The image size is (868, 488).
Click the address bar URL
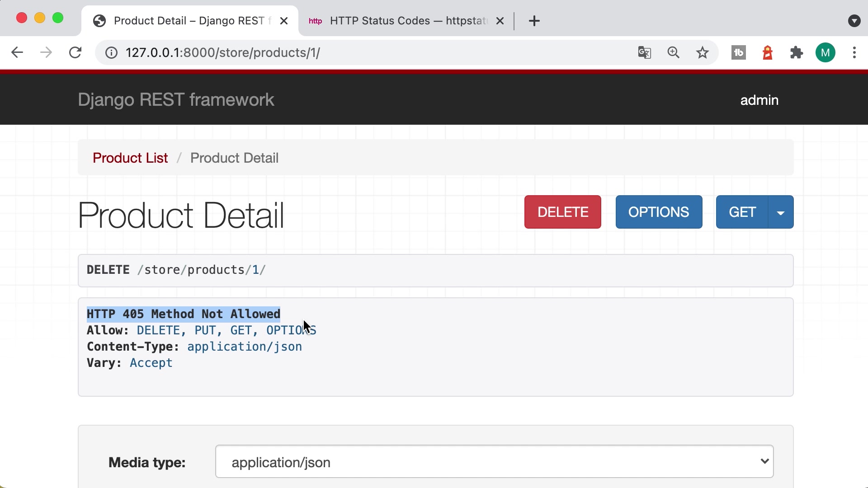tap(223, 53)
